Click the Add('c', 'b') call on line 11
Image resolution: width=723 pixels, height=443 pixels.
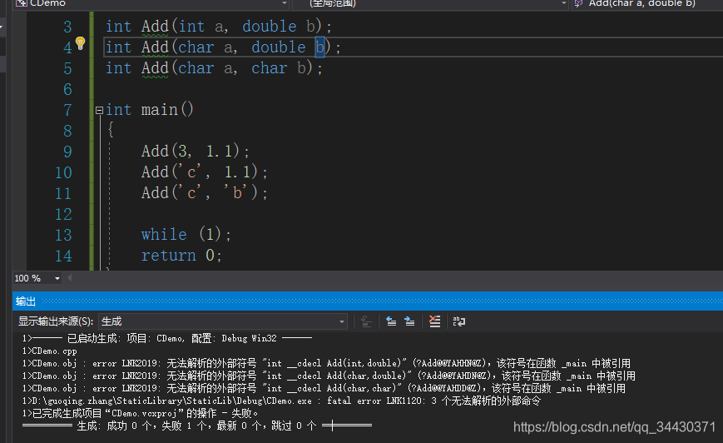coord(204,193)
